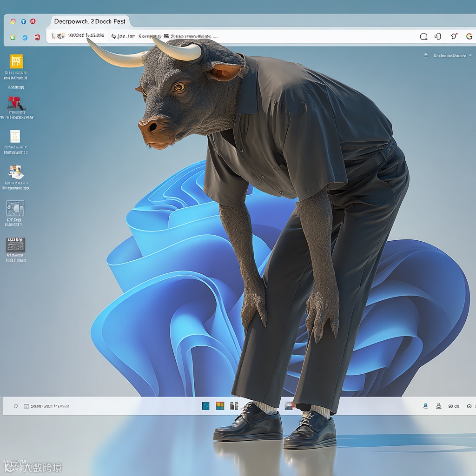476x476 pixels.
Task: Open the dark grey panel desktop icon
Action: point(15,245)
